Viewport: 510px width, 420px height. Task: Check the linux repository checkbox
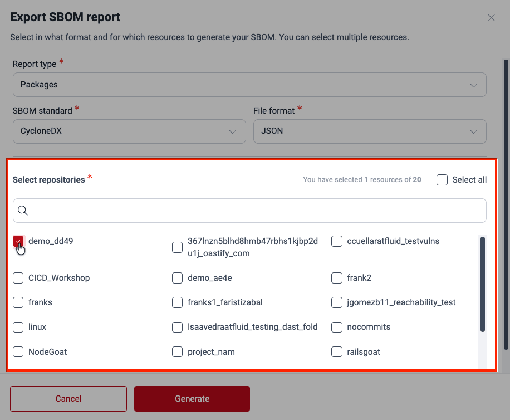(x=18, y=327)
